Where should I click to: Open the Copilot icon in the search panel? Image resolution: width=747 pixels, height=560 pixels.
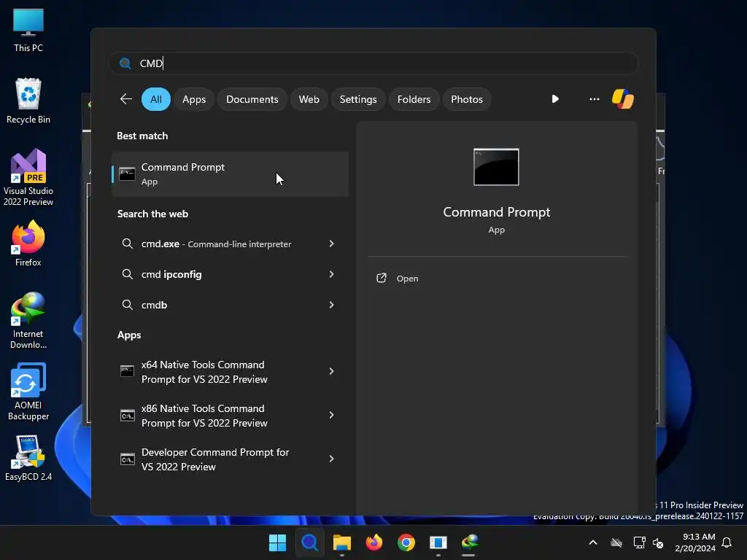pyautogui.click(x=623, y=99)
